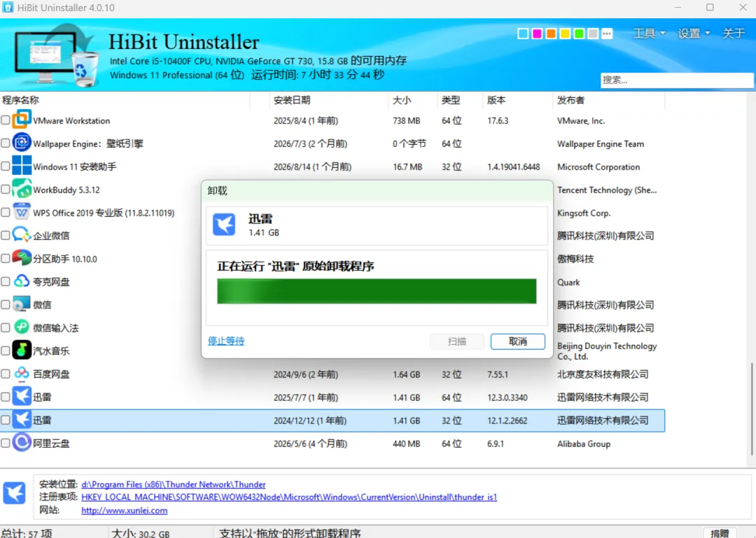
Task: Tick the checkbox for Windows 11 安装助手
Action: point(6,167)
